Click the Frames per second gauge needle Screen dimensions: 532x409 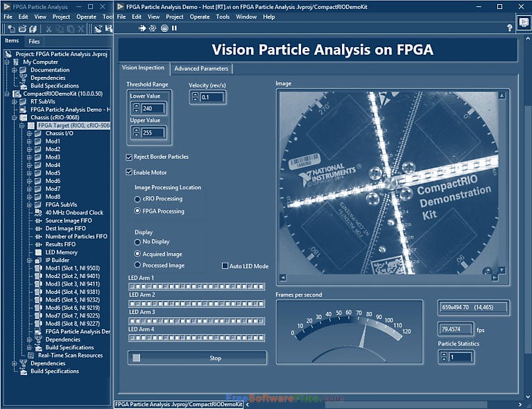pos(363,337)
